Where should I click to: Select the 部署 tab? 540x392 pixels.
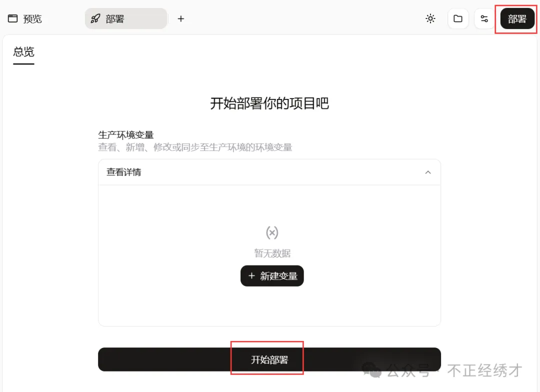click(x=125, y=18)
